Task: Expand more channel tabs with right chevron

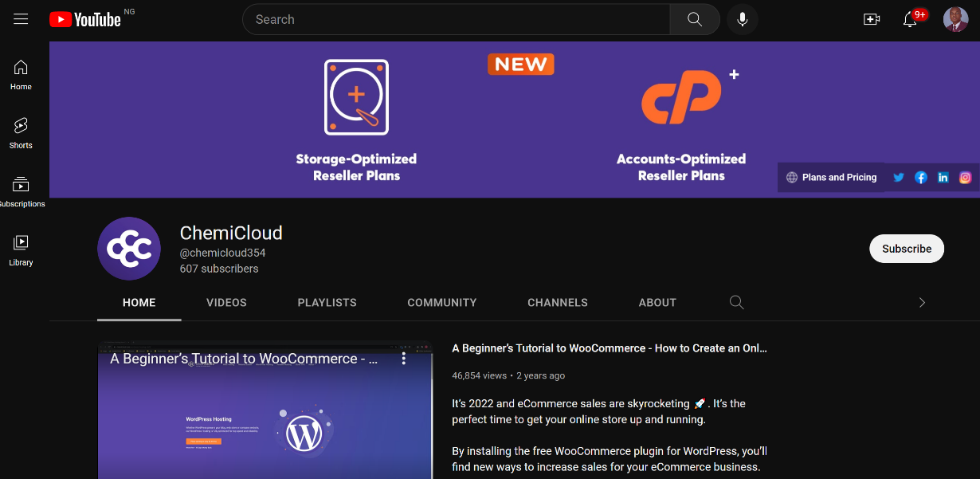Action: (x=922, y=302)
